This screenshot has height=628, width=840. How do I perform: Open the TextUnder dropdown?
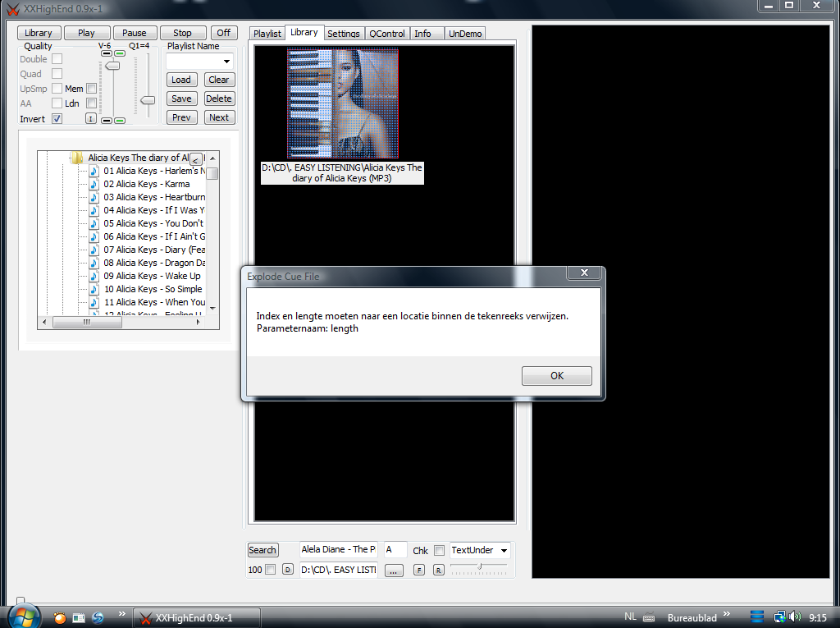[504, 550]
